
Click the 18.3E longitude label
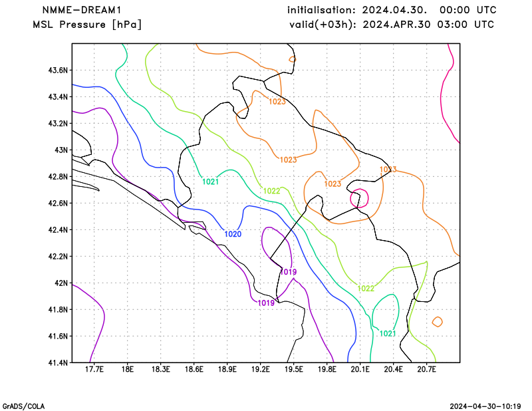pos(160,369)
